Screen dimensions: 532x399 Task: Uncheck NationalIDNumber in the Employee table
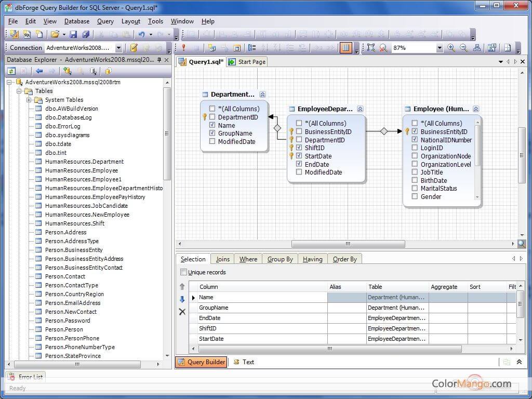tap(415, 139)
